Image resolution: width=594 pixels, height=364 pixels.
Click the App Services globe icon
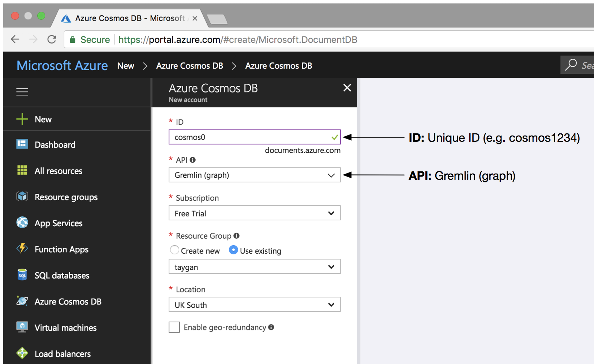pos(22,222)
